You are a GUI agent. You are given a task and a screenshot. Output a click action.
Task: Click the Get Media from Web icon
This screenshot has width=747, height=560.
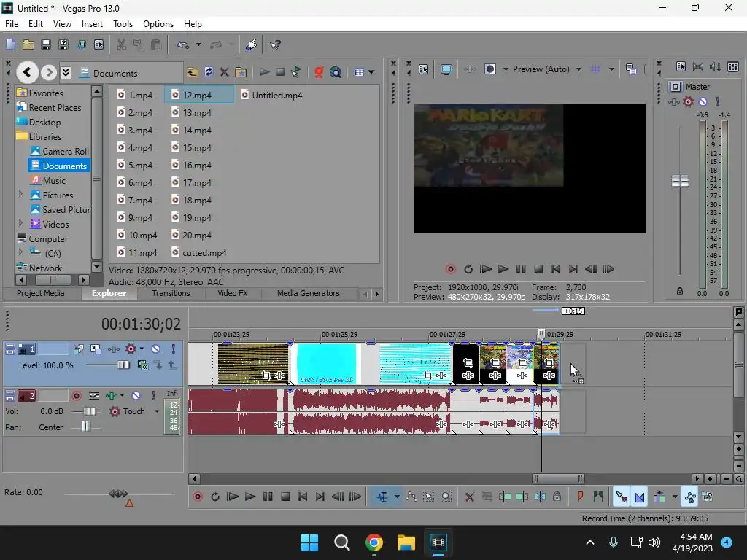coord(336,72)
